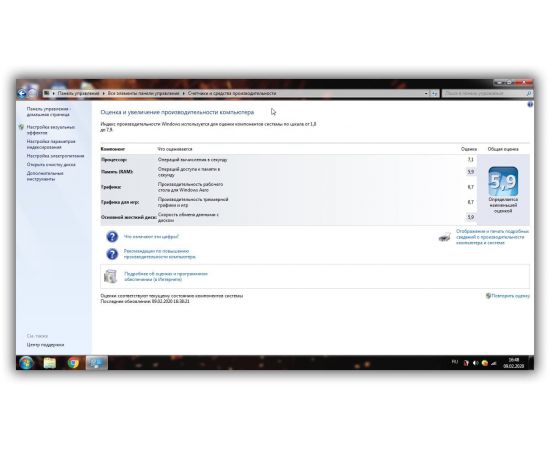Screen dimensions: 550x450
Task: Click the Forward navigation arrow
Action: [x=32, y=93]
